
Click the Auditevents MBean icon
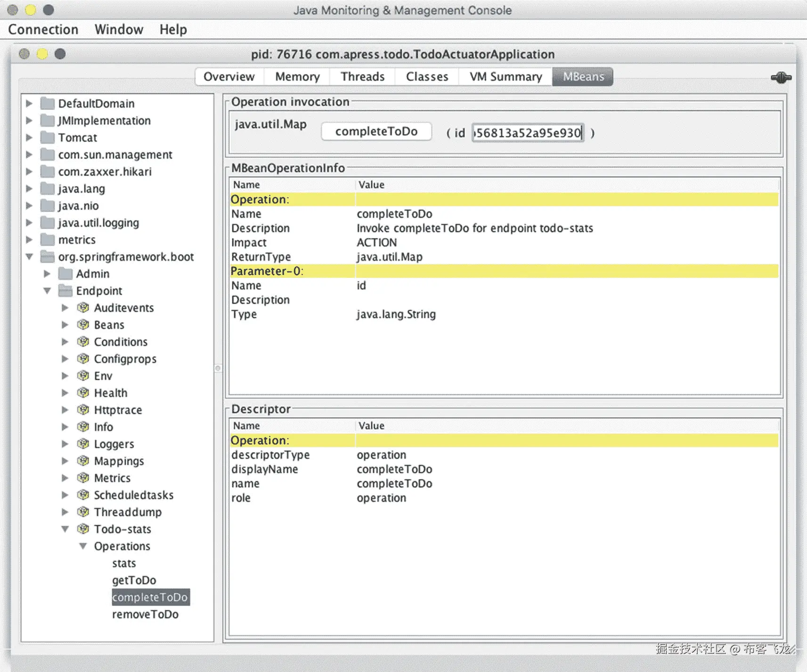tap(83, 308)
